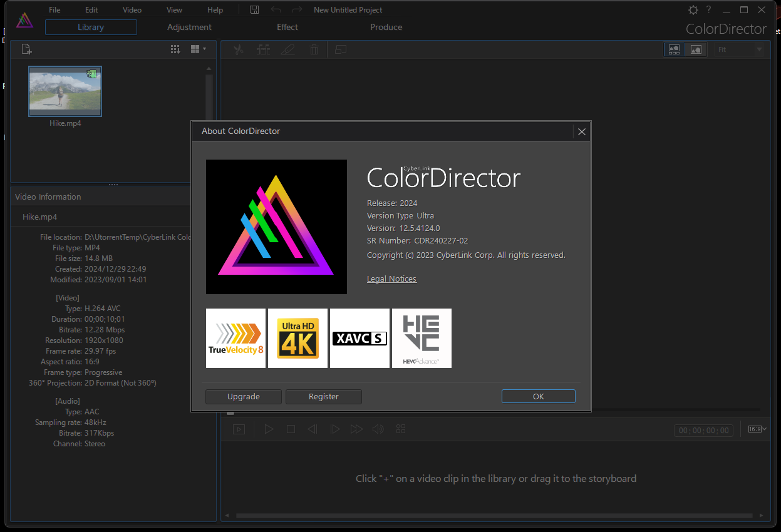The height and width of the screenshot is (532, 781).
Task: Click the playback position slider handle
Action: [x=230, y=412]
